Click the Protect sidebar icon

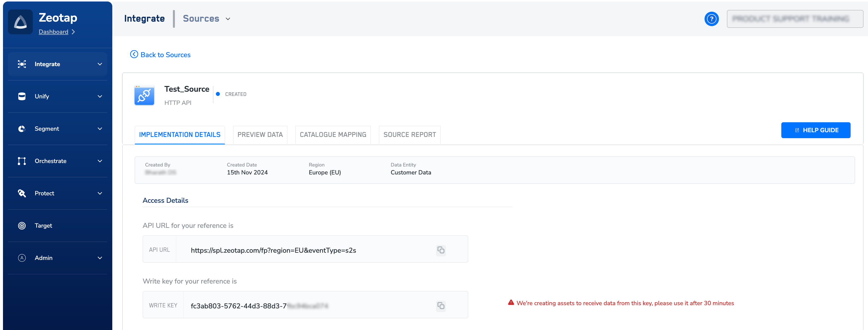coord(22,193)
